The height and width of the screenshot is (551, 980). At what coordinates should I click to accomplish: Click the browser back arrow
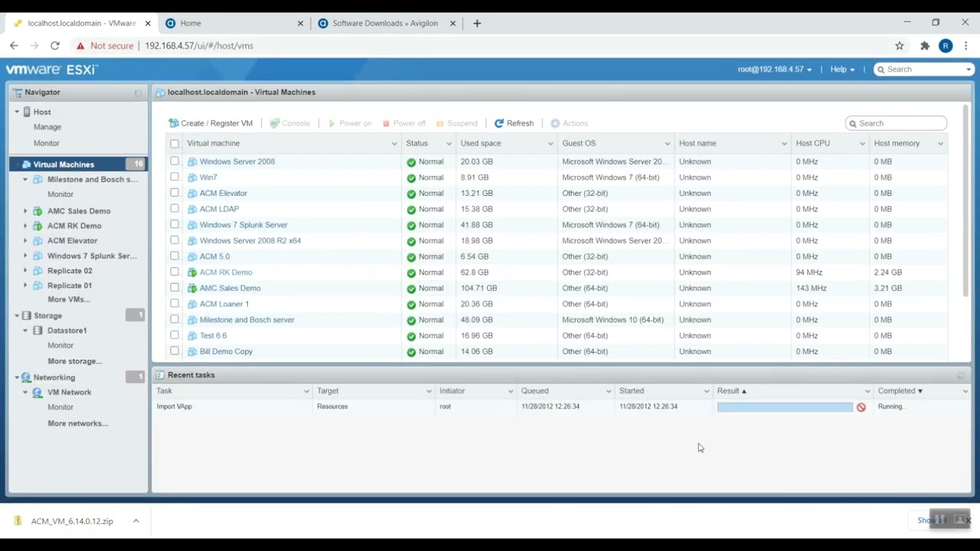[14, 46]
